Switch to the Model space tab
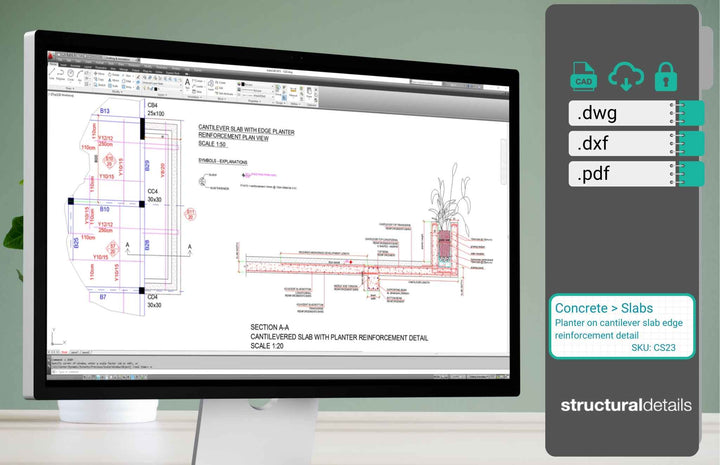 pos(64,352)
